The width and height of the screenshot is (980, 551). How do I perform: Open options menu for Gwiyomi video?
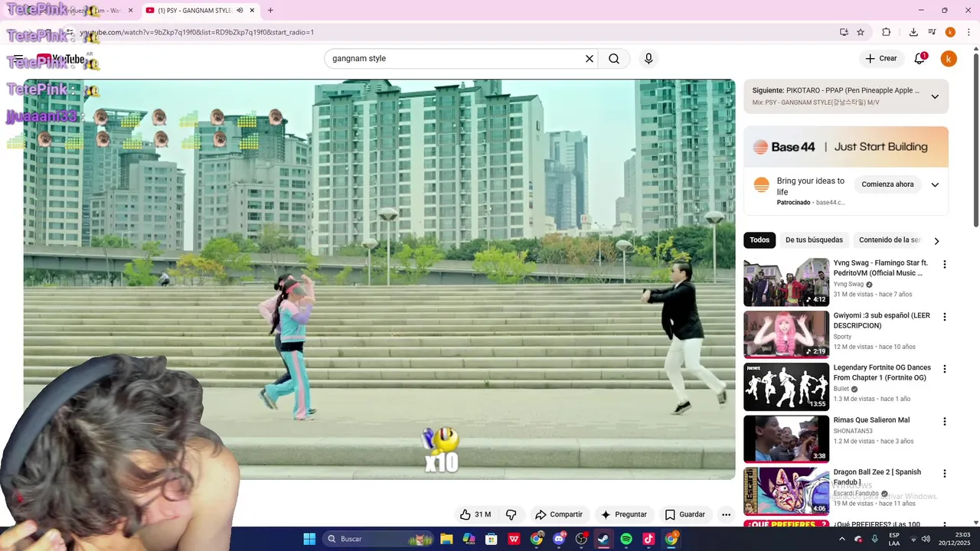coord(945,316)
